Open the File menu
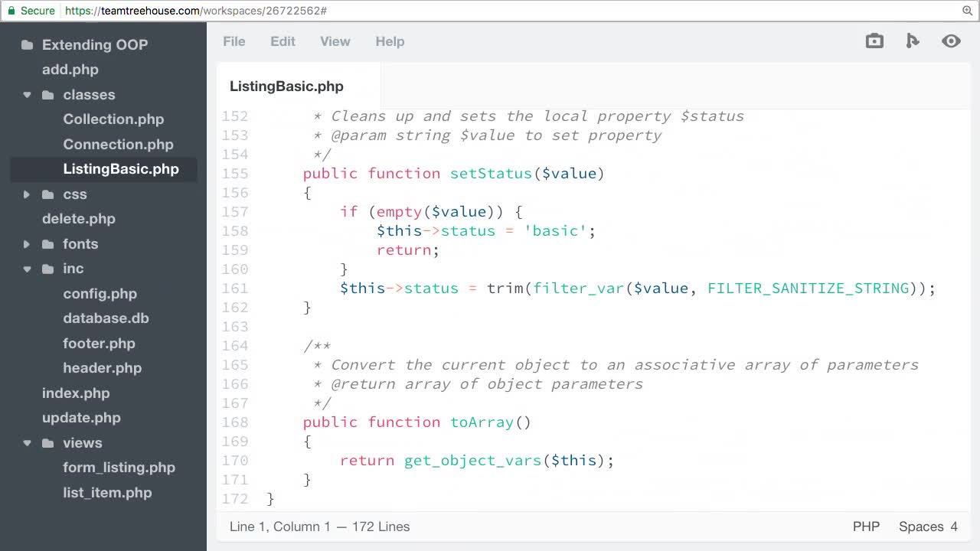This screenshot has width=980, height=551. [x=234, y=41]
